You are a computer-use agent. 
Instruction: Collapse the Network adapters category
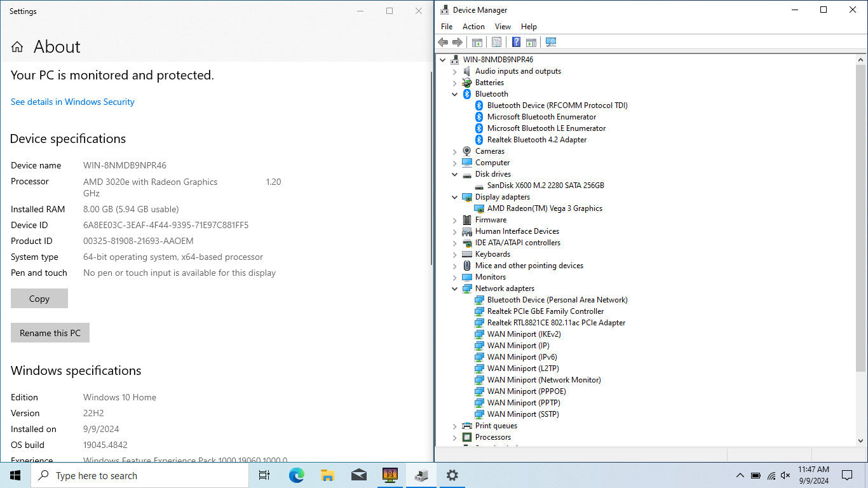click(x=455, y=288)
